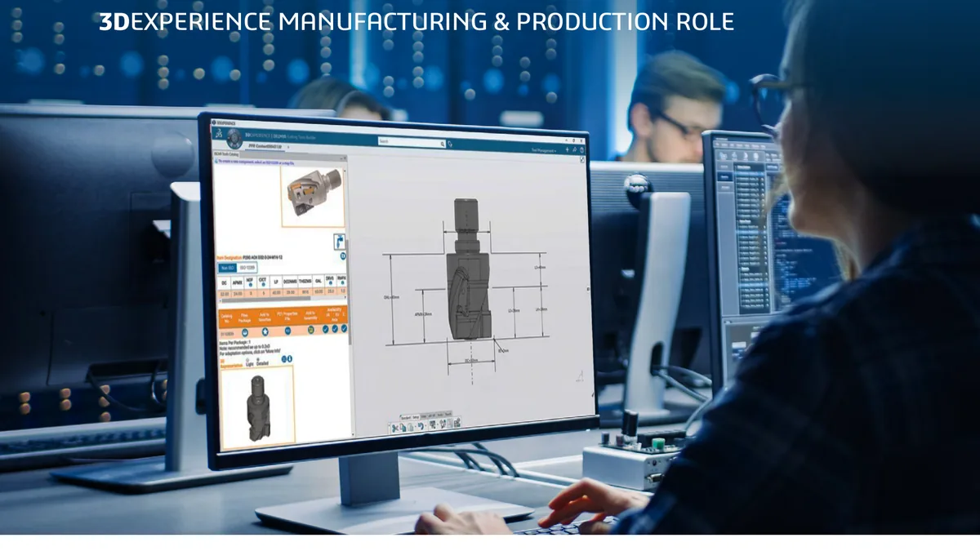Click the OAL column header
The width and height of the screenshot is (980, 551).
pyautogui.click(x=318, y=281)
